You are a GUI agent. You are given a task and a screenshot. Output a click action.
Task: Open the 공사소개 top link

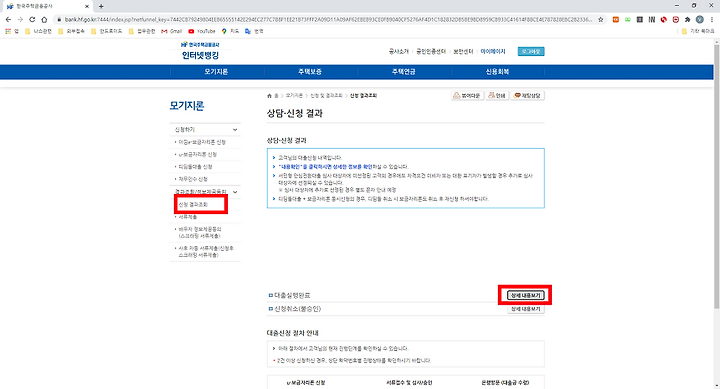tap(399, 51)
